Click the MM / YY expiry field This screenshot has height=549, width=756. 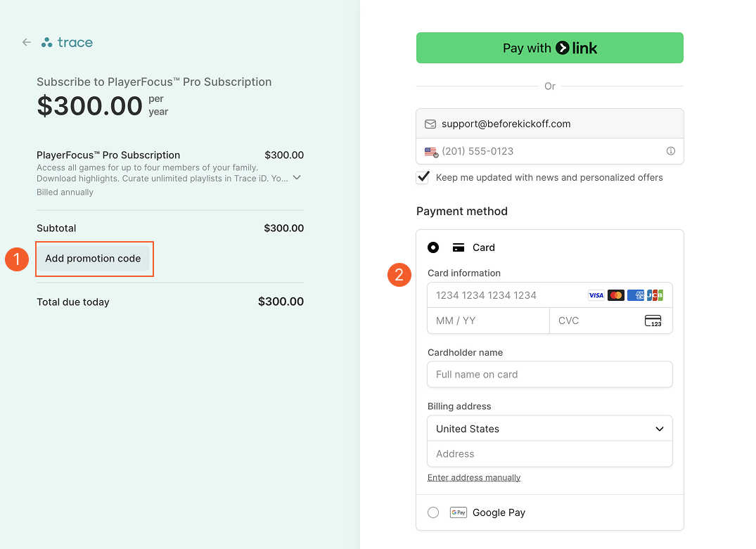point(488,321)
